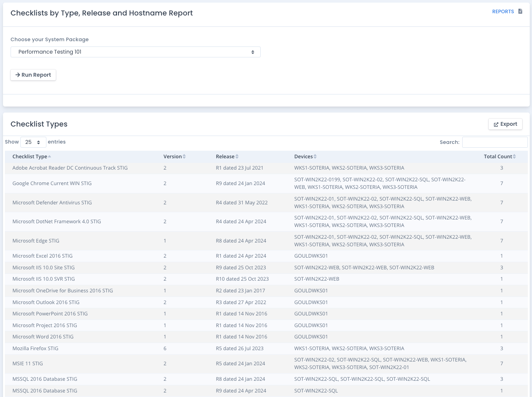This screenshot has height=397, width=532.
Task: Select Microsoft Edge STIG entry
Action: [x=36, y=241]
